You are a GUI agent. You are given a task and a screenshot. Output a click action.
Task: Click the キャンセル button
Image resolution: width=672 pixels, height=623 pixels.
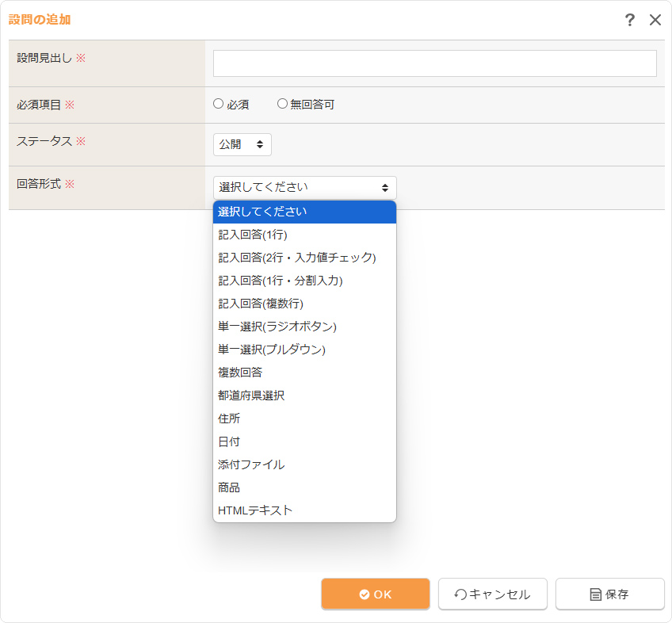[x=492, y=594]
